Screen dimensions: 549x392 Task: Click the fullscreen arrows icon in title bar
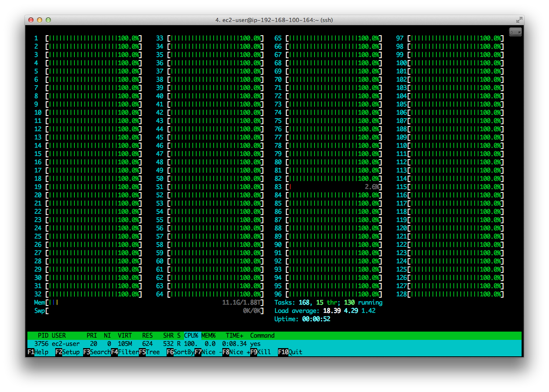coord(519,20)
